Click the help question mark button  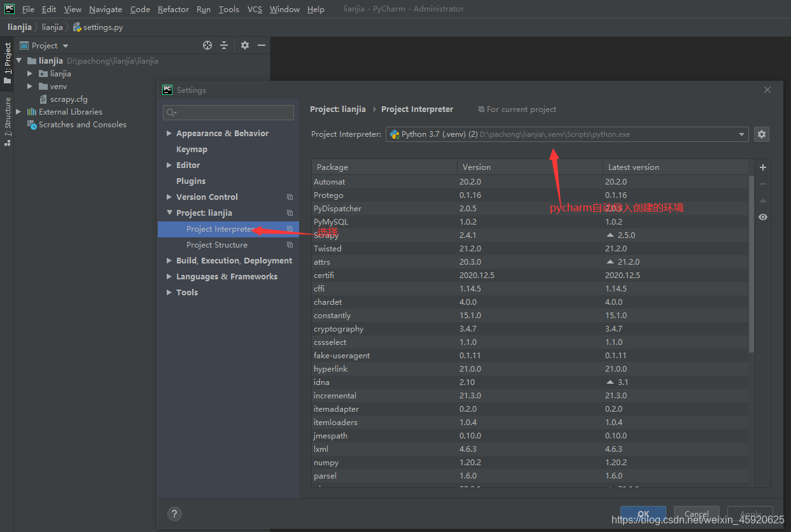point(174,514)
